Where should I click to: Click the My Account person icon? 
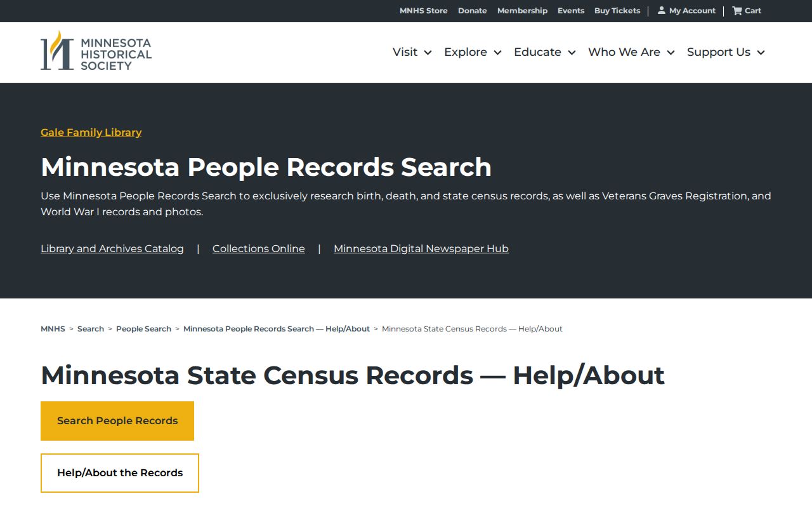click(x=662, y=10)
